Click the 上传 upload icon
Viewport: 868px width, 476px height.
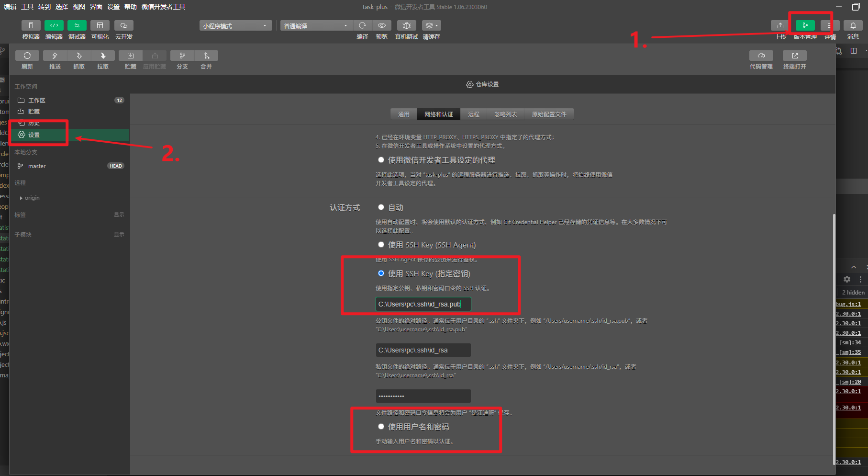click(780, 25)
